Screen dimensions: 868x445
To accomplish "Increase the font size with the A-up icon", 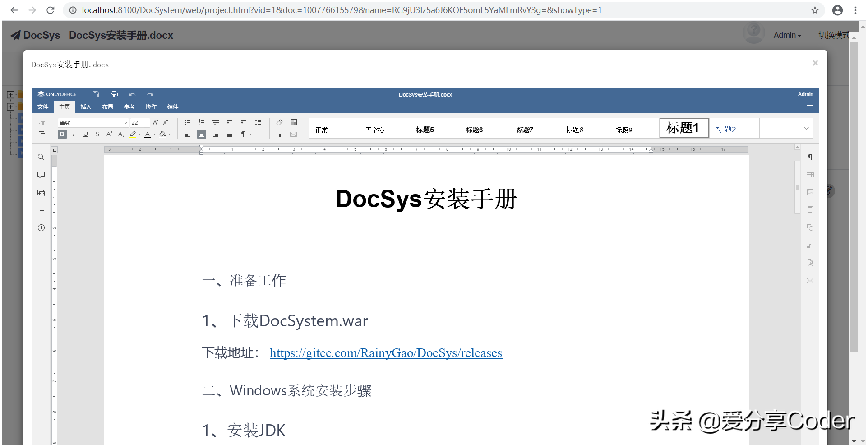I will pyautogui.click(x=155, y=122).
